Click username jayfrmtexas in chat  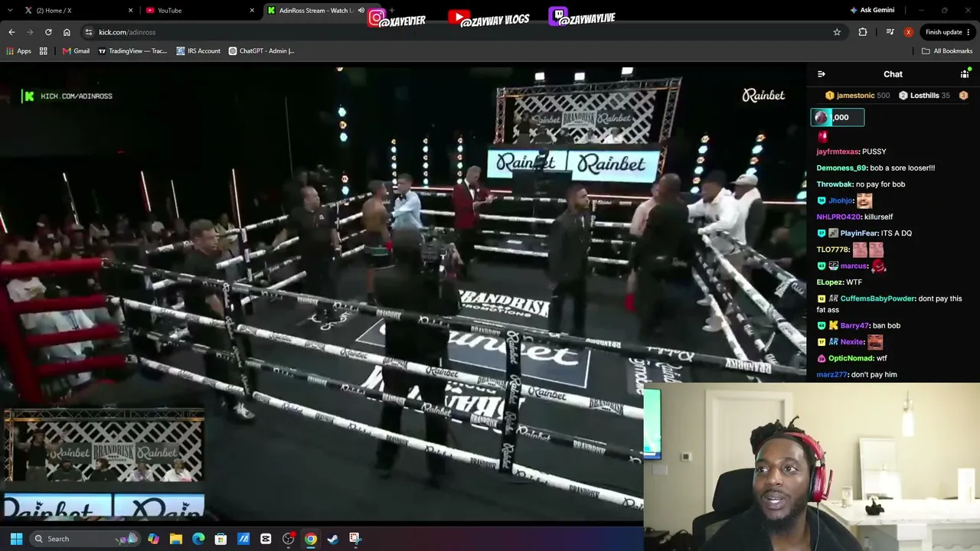click(x=838, y=152)
